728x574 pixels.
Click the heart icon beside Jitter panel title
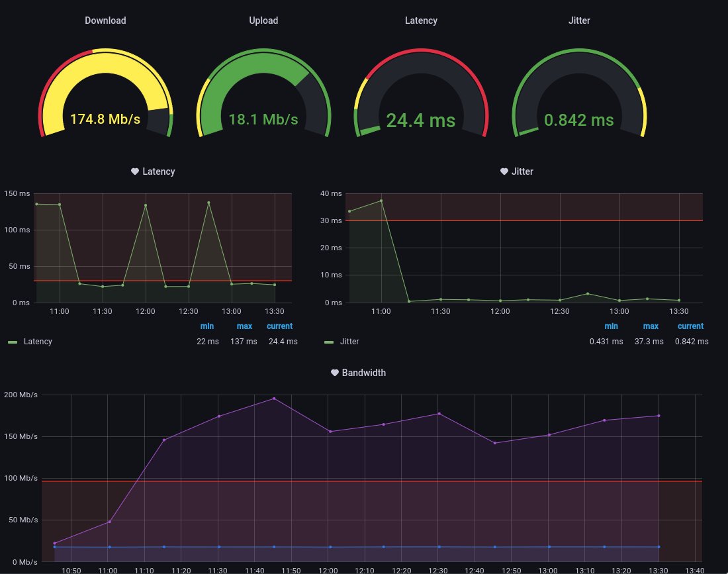pyautogui.click(x=504, y=171)
